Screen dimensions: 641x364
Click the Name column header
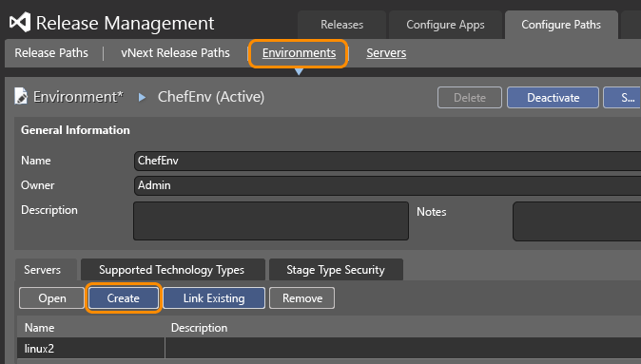[x=39, y=328]
